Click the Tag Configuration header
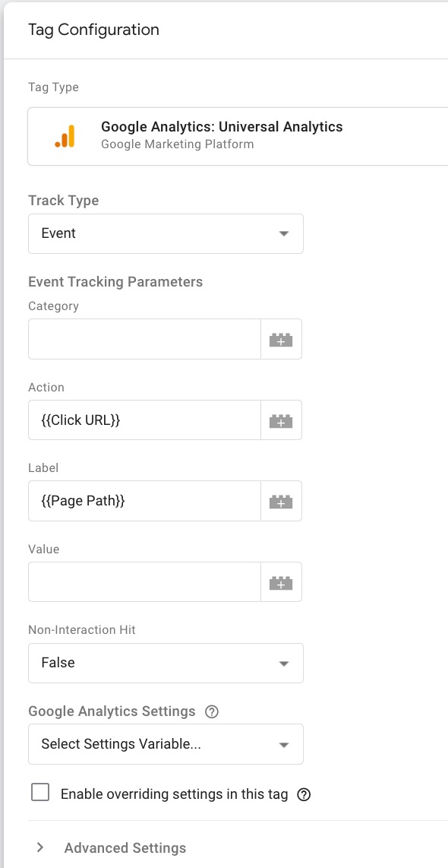Screen dimensions: 448x868 (93, 30)
